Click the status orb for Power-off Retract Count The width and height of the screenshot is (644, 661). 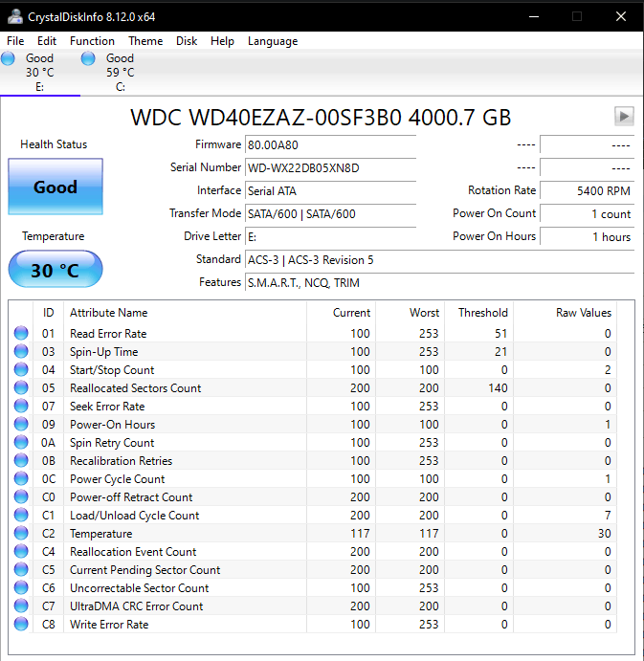(x=21, y=496)
